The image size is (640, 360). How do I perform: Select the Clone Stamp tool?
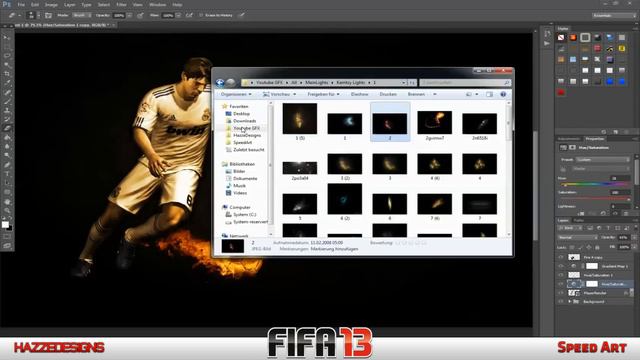(7, 110)
